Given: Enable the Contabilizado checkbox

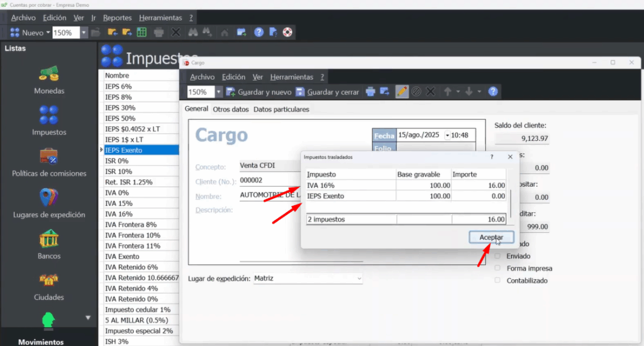Looking at the screenshot, I should tap(498, 281).
